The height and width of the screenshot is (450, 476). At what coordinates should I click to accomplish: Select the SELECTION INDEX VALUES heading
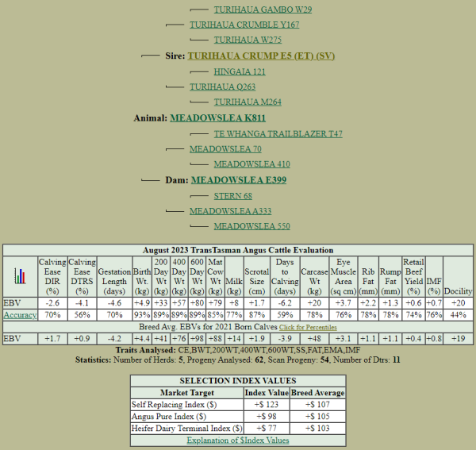click(x=238, y=381)
